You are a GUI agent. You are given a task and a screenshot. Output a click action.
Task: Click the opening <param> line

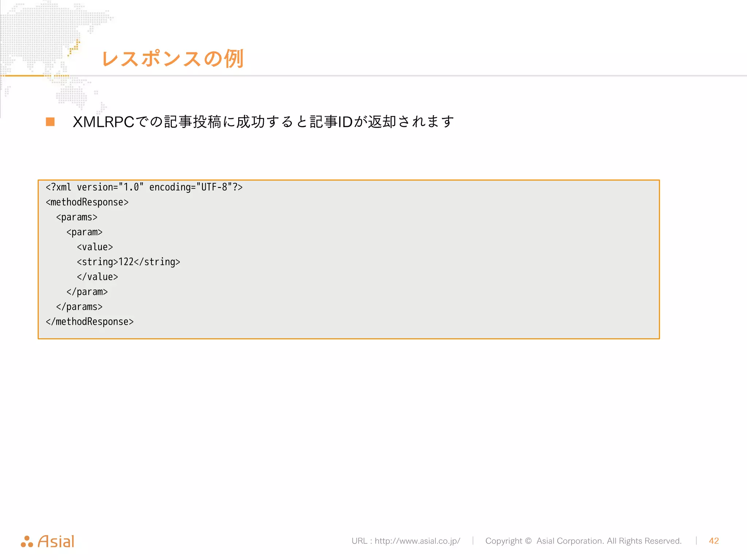(x=84, y=232)
